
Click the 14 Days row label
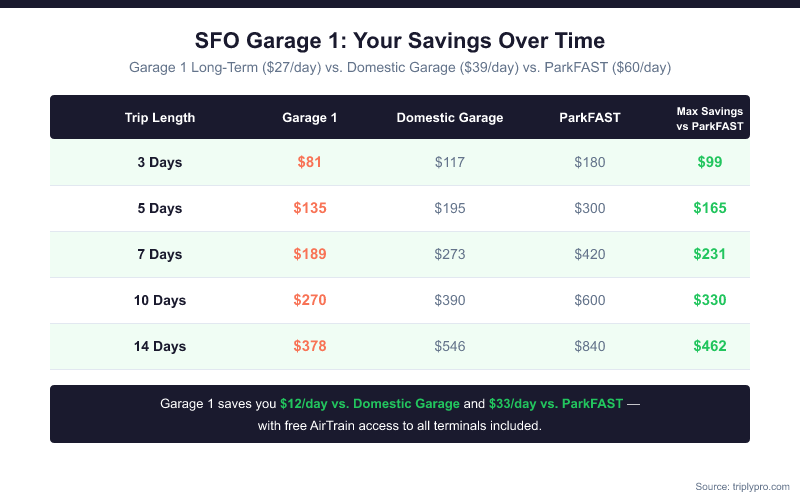(160, 346)
